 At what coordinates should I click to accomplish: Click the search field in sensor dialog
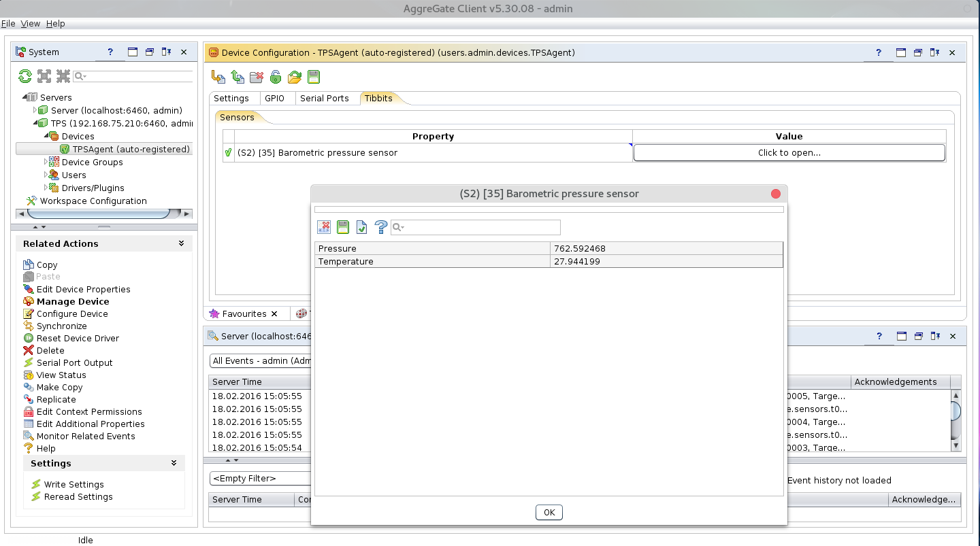tap(476, 227)
